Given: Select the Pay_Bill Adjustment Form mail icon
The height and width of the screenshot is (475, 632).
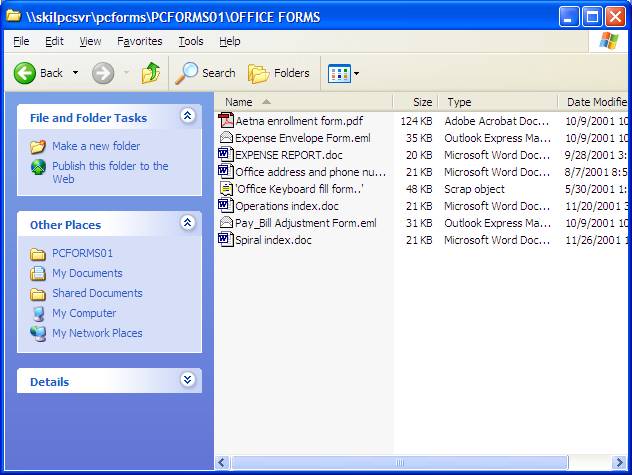Looking at the screenshot, I should click(x=226, y=223).
